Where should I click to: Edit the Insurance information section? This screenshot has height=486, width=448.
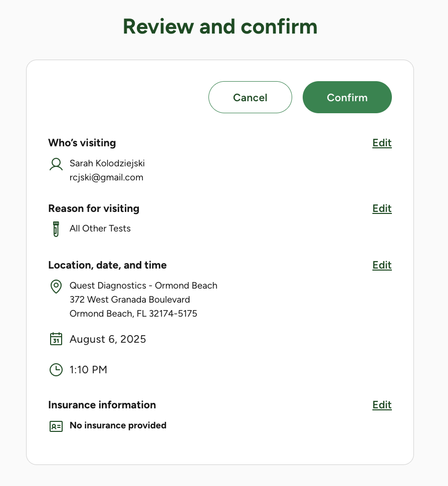[381, 405]
